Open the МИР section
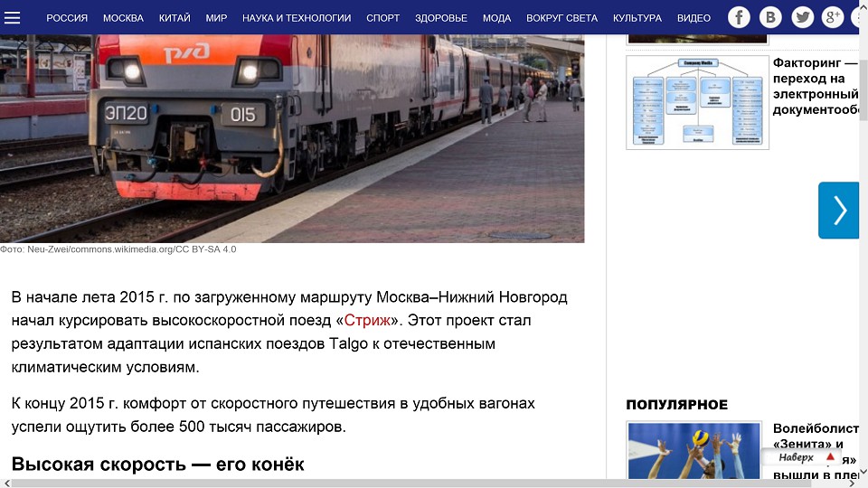 pos(216,18)
